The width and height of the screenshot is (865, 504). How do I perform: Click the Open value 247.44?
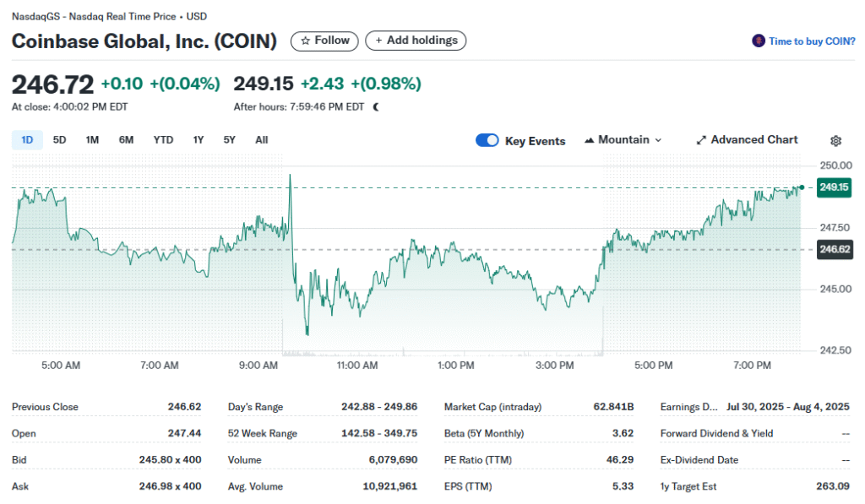click(x=184, y=433)
